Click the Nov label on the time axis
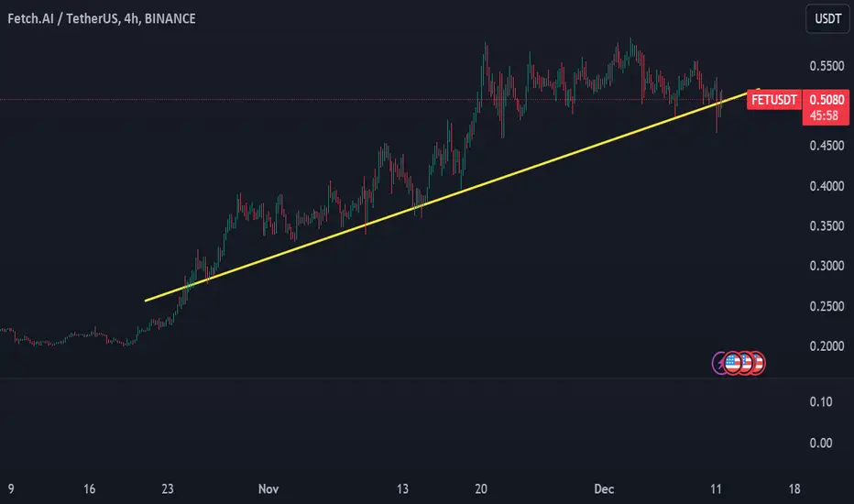 coord(268,488)
